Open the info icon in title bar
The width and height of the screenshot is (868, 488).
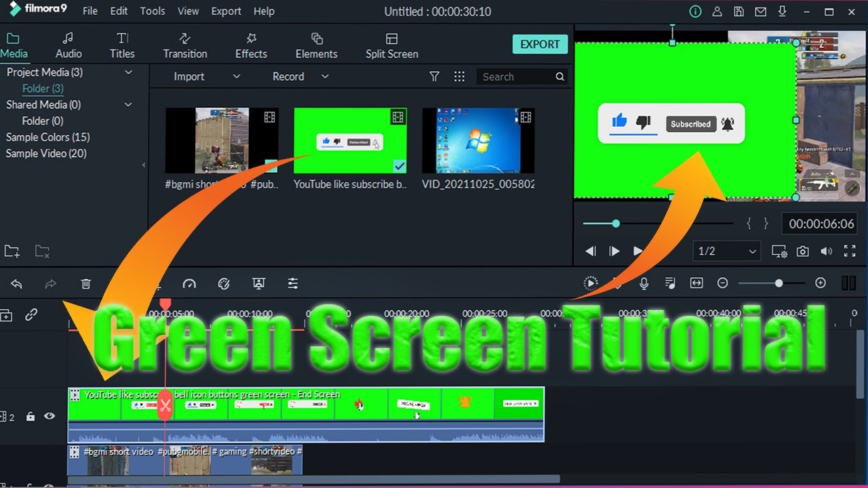coord(695,12)
